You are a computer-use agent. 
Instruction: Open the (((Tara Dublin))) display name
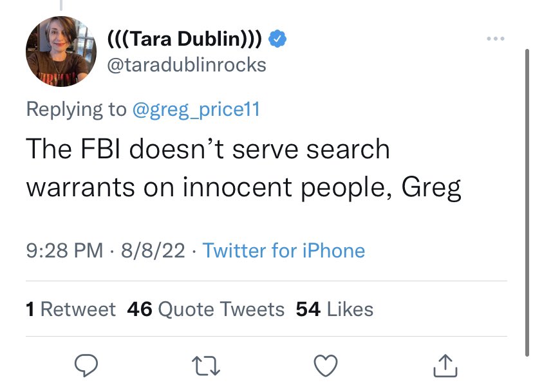coord(184,39)
